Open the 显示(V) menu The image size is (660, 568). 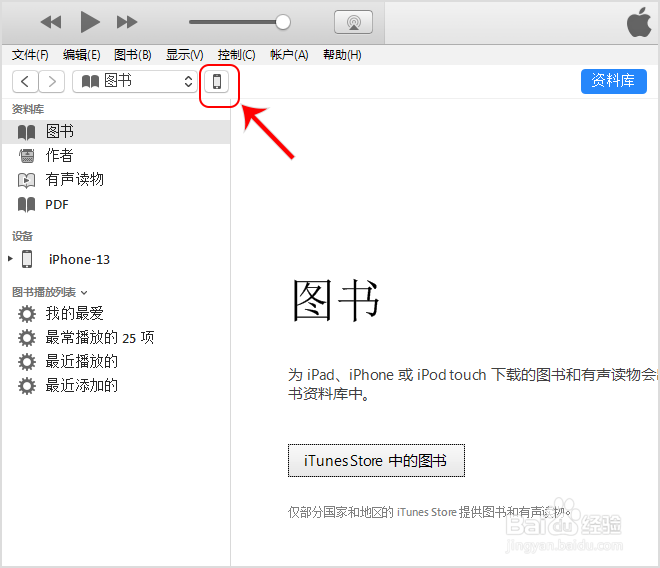coord(185,55)
